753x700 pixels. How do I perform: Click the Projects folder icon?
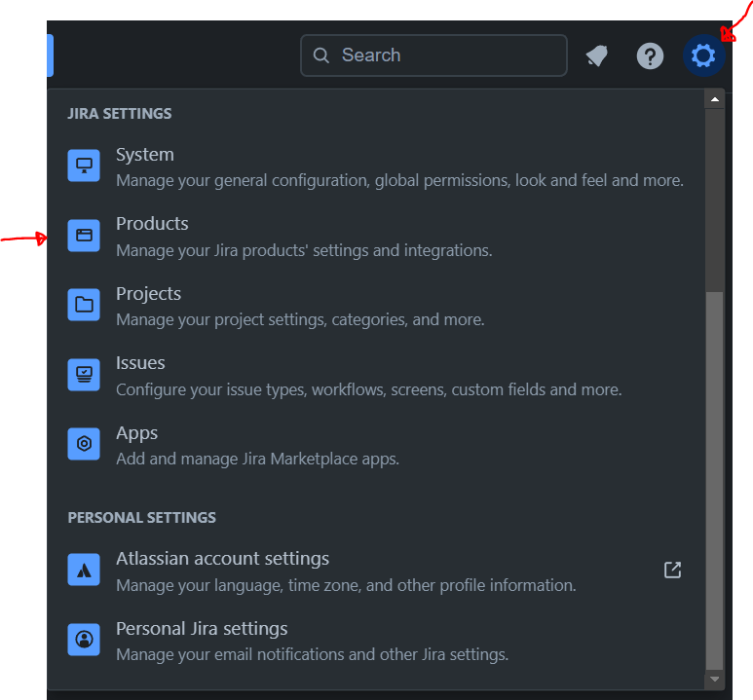click(84, 305)
